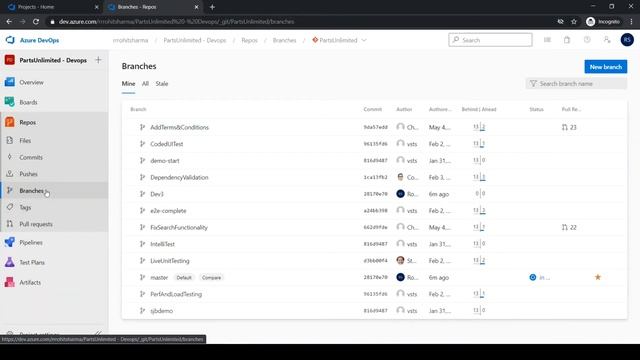The width and height of the screenshot is (640, 360).
Task: Open the demo-start branch
Action: point(164,161)
